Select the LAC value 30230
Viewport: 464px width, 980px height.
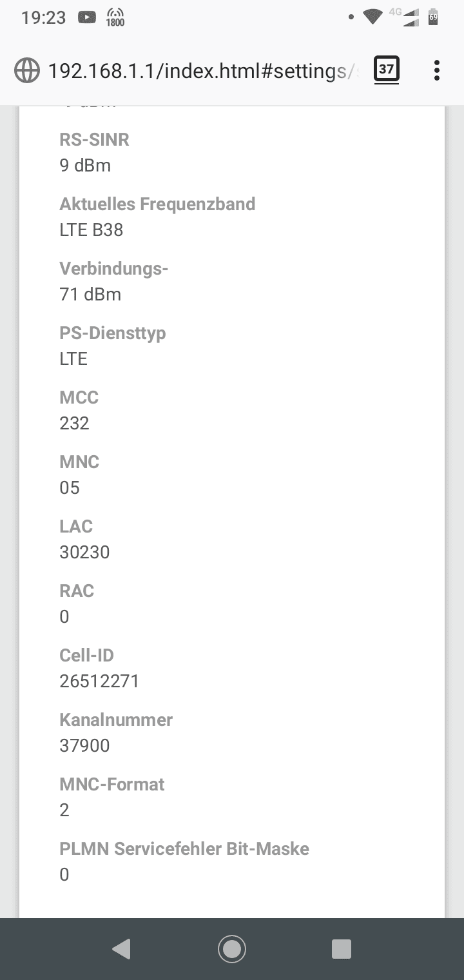point(84,552)
